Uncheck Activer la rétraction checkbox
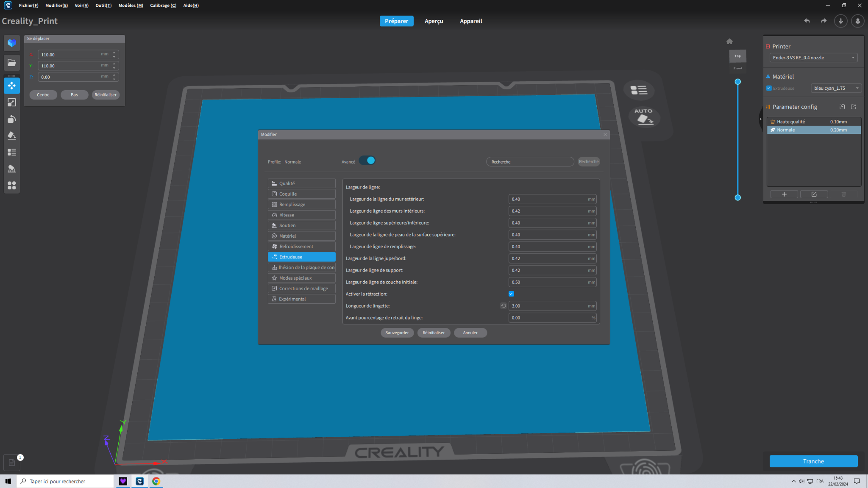Screen dimensions: 868x488 (511, 294)
